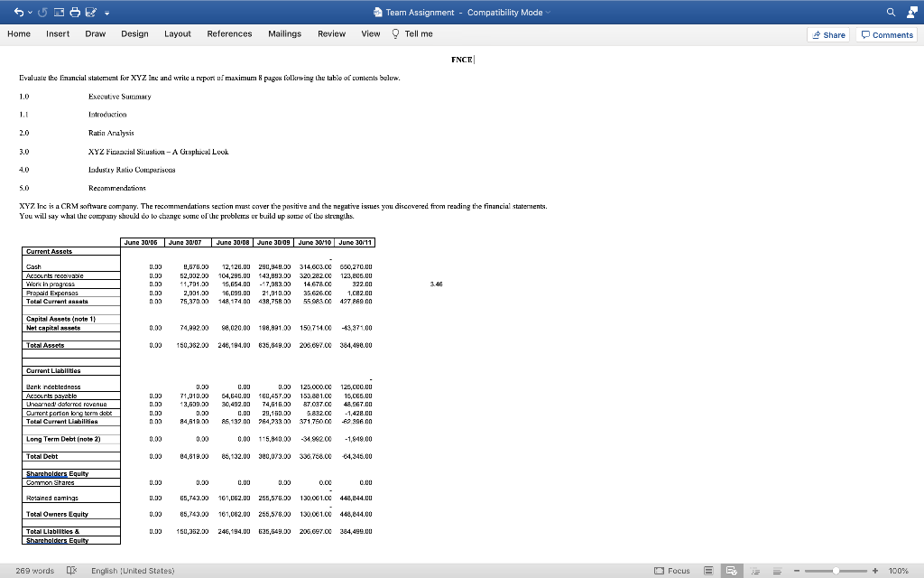The height and width of the screenshot is (578, 924).
Task: Click the 'Capital Assets (note 1)' cell
Action: pyautogui.click(x=70, y=319)
